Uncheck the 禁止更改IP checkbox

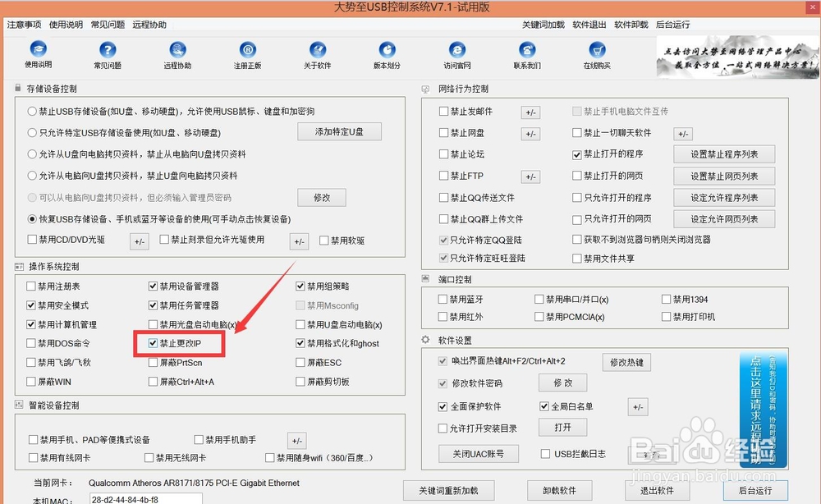tap(153, 343)
